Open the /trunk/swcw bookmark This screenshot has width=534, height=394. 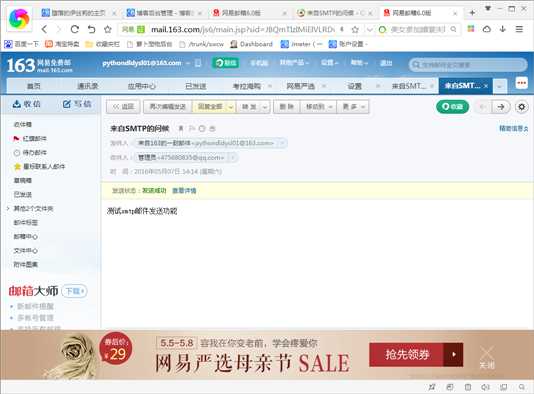(x=202, y=44)
